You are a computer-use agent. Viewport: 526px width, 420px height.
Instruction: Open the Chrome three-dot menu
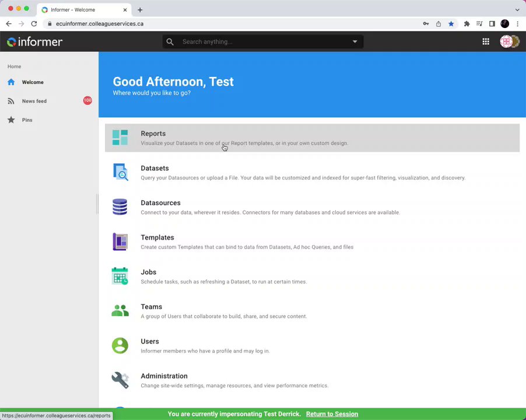coord(518,24)
